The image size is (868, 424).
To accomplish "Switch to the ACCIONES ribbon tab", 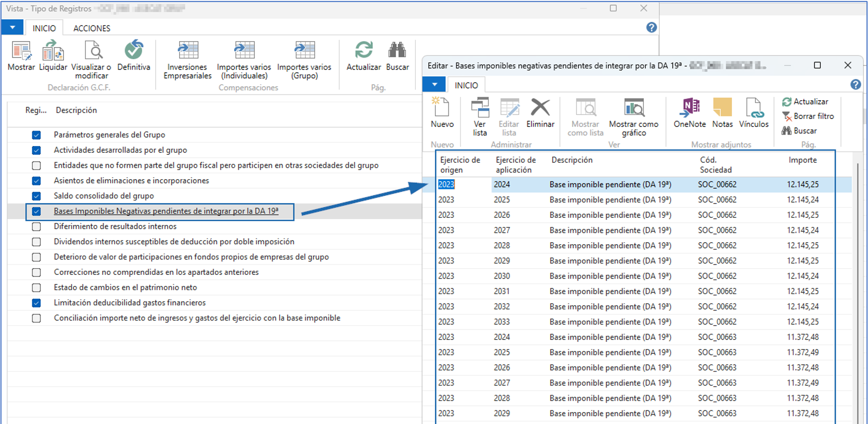I will (92, 28).
